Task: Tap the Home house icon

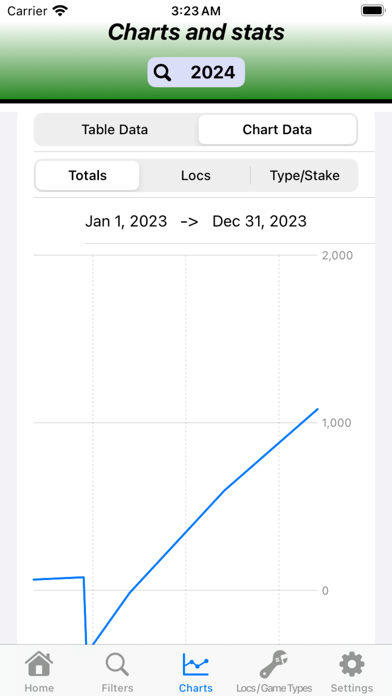Action: click(39, 664)
